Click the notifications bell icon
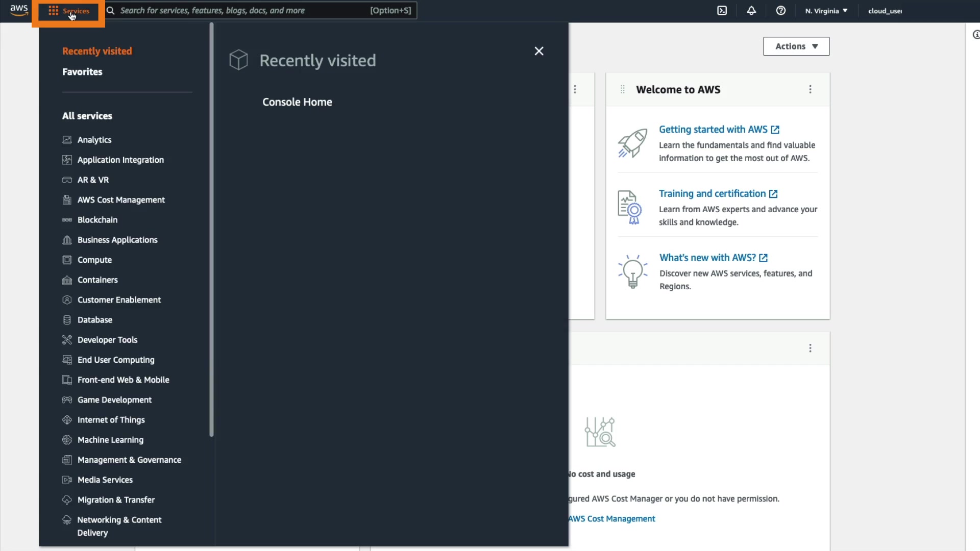 [x=751, y=11]
